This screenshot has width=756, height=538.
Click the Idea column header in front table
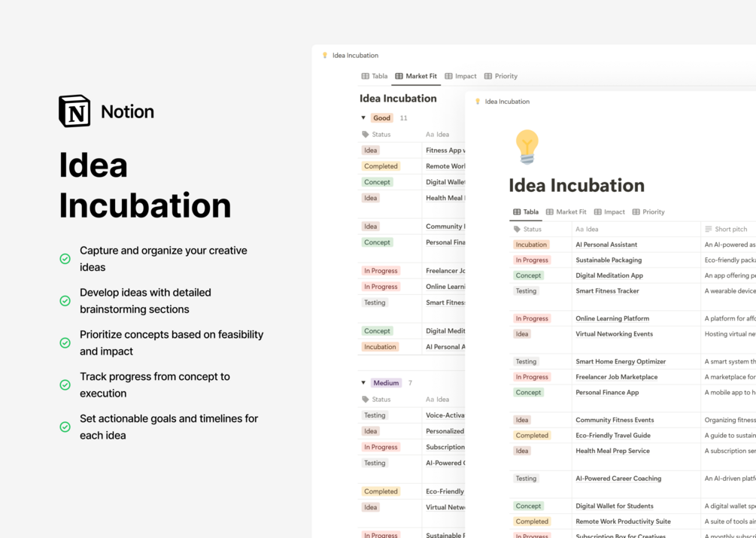coord(587,229)
